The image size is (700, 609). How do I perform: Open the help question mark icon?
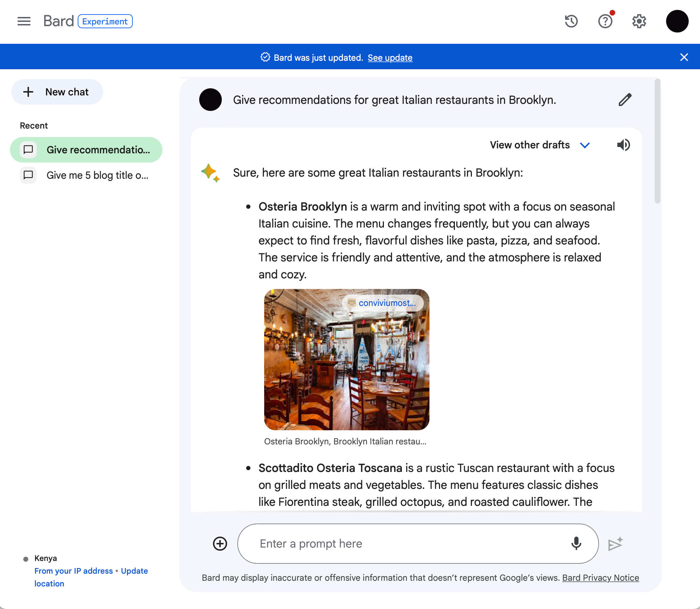pyautogui.click(x=605, y=21)
